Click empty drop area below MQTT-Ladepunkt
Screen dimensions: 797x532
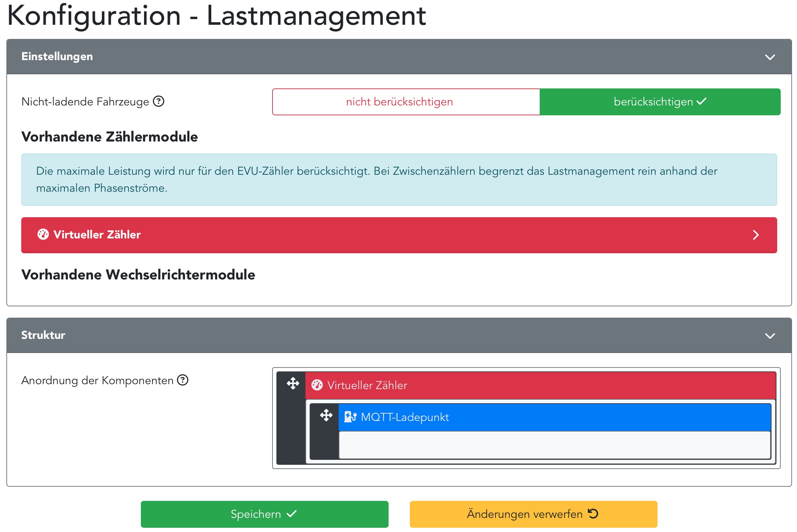click(x=554, y=445)
